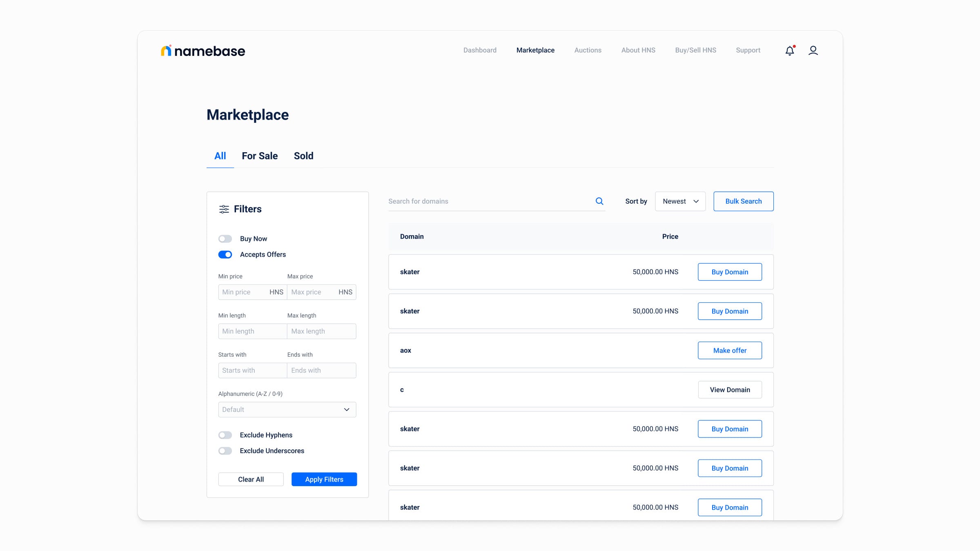Enable Exclude Underscores toggle
This screenshot has height=551, width=980.
point(225,451)
